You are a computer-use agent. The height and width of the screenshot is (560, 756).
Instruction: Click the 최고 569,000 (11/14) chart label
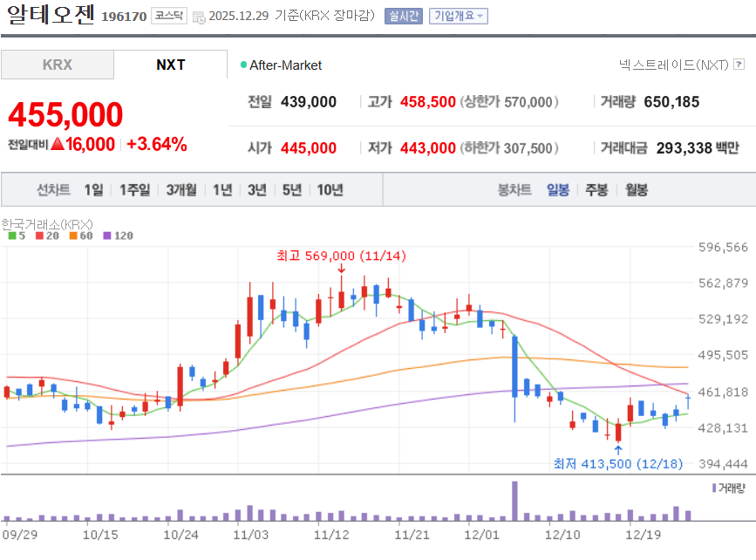(x=341, y=256)
